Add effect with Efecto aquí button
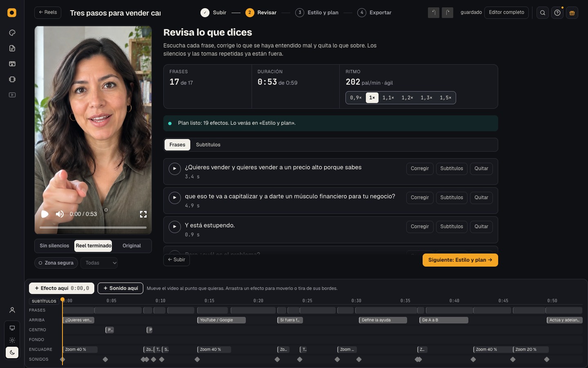Viewport: 588px width, 368px height. point(62,288)
